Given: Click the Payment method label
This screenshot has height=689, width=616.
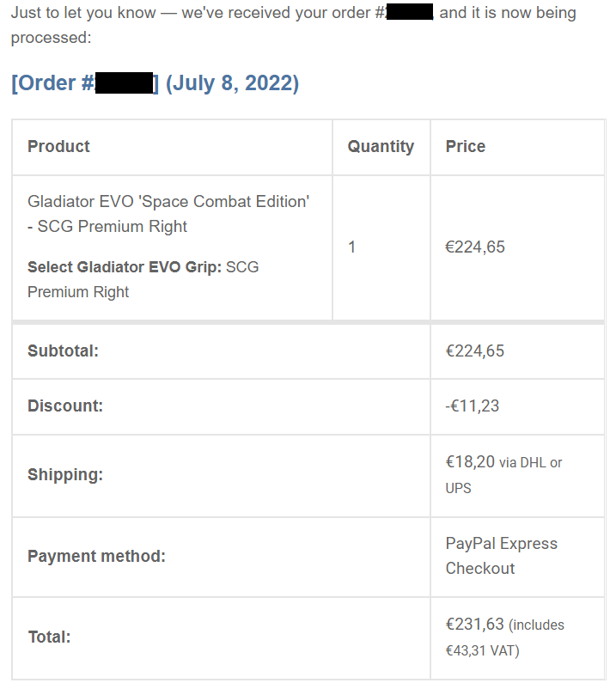Looking at the screenshot, I should point(96,557).
